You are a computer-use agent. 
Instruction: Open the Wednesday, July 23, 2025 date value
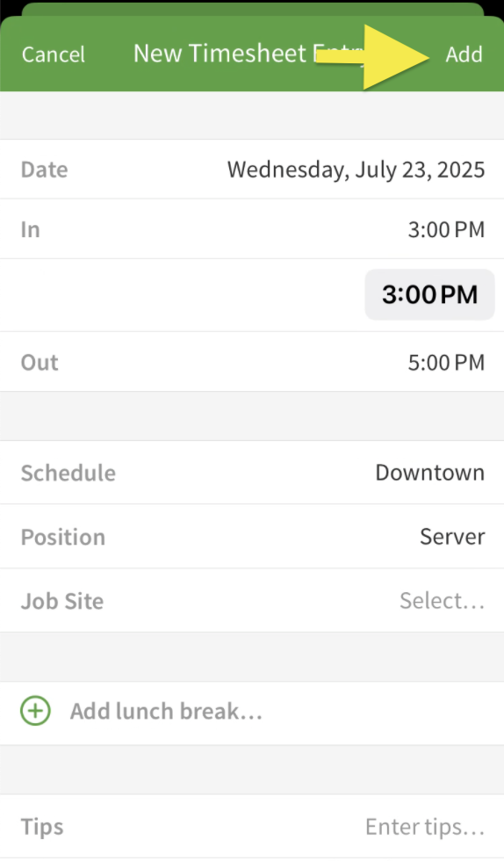(x=356, y=170)
